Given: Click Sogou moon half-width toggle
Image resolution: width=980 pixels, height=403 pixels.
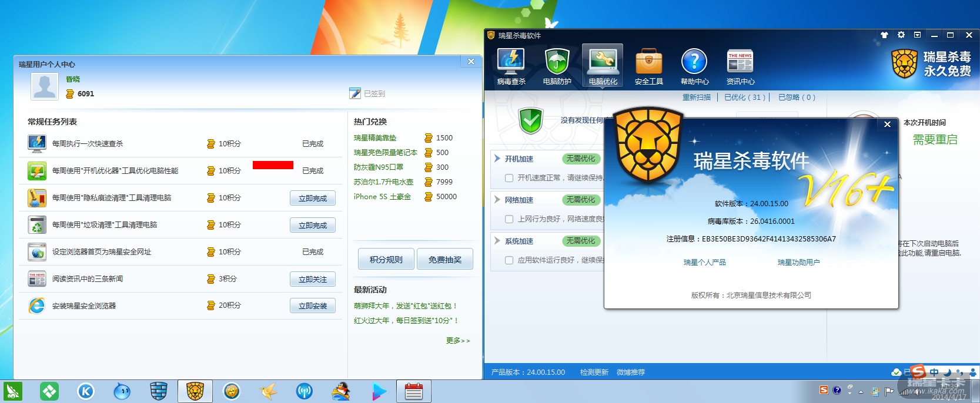Looking at the screenshot, I should pos(947,372).
